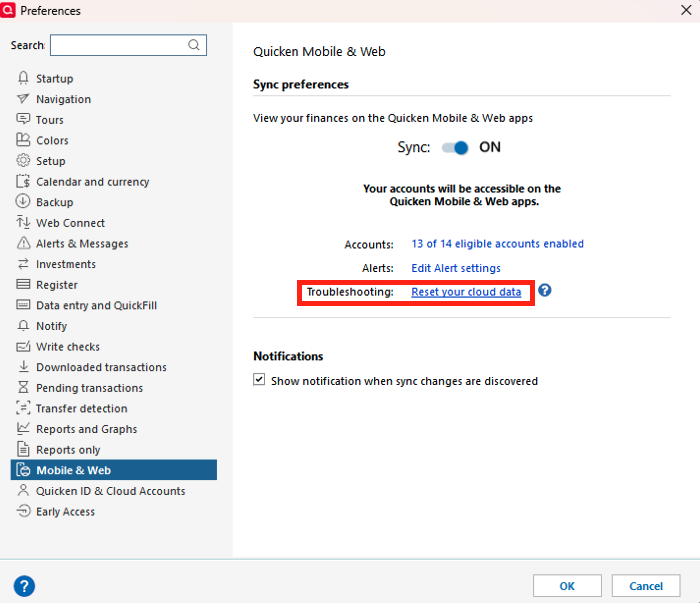Select Colors in the sidebar
Screen dimensions: 700x603
click(x=52, y=141)
